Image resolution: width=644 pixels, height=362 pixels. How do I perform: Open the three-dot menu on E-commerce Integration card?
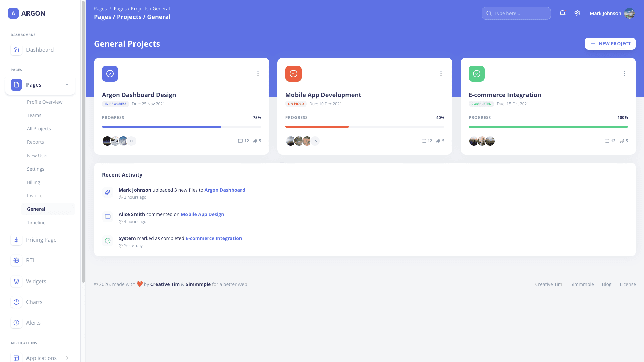pos(624,73)
